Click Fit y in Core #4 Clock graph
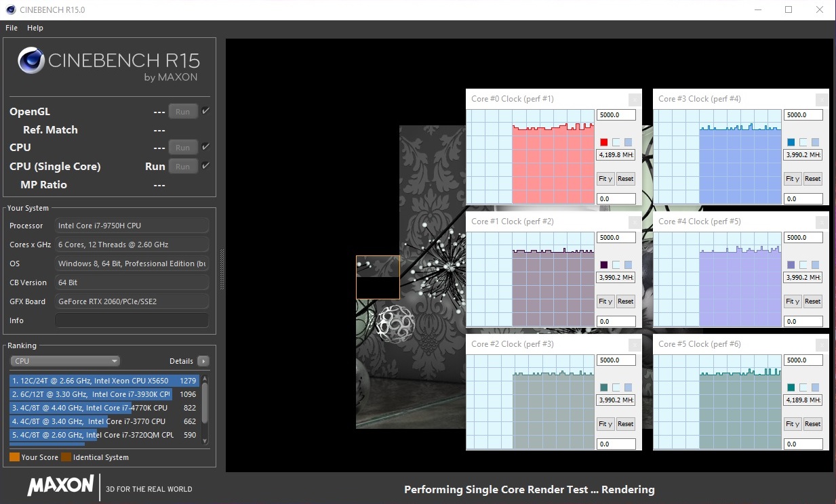The height and width of the screenshot is (504, 836). pos(793,301)
